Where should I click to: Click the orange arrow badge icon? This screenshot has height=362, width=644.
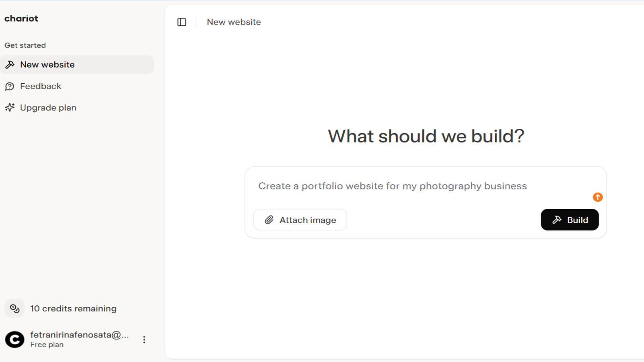[598, 197]
